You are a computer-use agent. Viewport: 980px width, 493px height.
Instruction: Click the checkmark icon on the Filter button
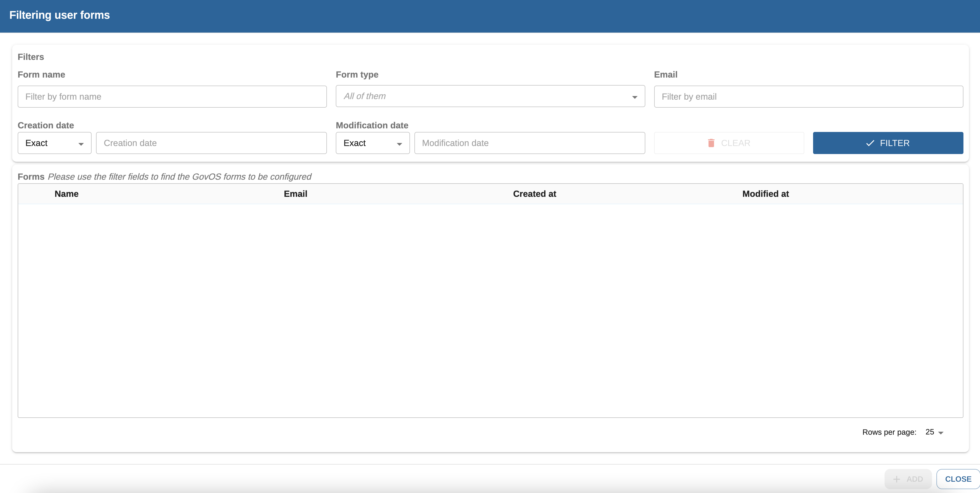click(x=870, y=143)
